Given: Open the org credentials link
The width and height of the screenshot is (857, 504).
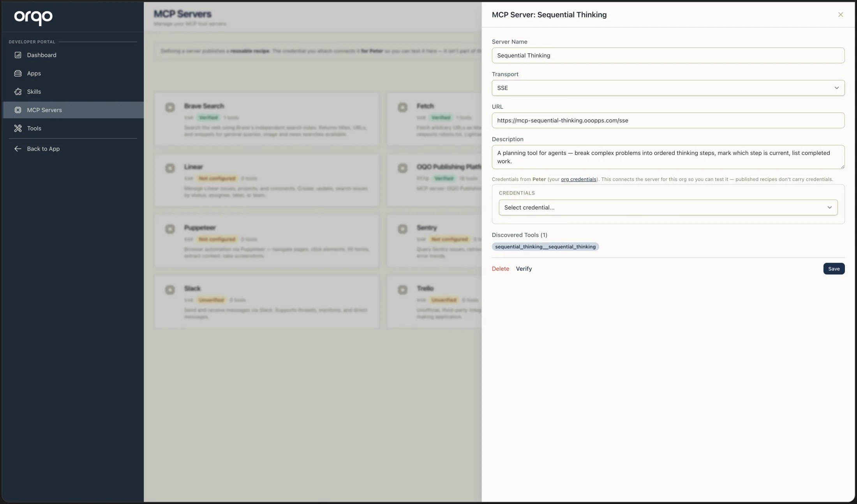Looking at the screenshot, I should point(578,179).
